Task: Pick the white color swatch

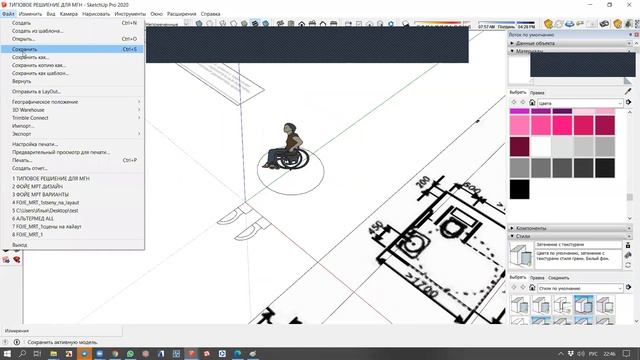Action: 541,147
